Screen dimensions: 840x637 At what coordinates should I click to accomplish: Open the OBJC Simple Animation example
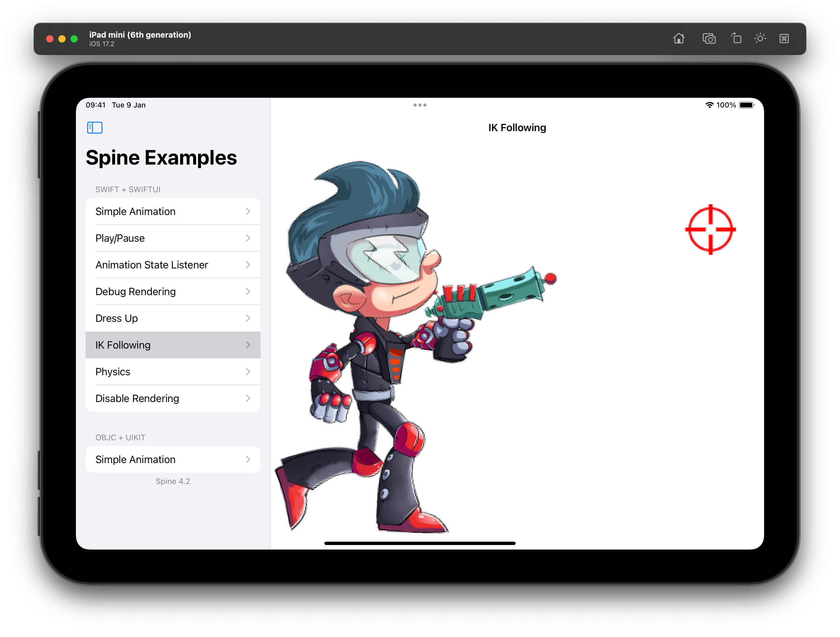click(173, 459)
